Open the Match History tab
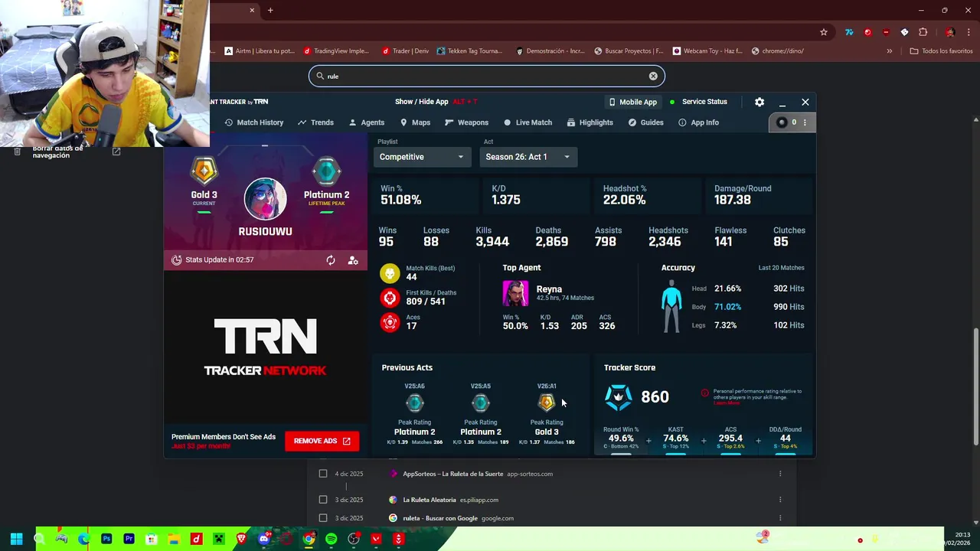980x551 pixels. [254, 122]
